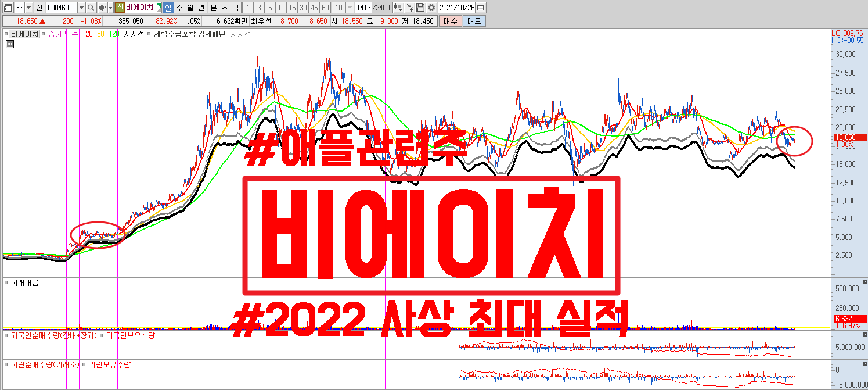
Task: Click the date field 2021/10/26
Action: pyautogui.click(x=458, y=8)
